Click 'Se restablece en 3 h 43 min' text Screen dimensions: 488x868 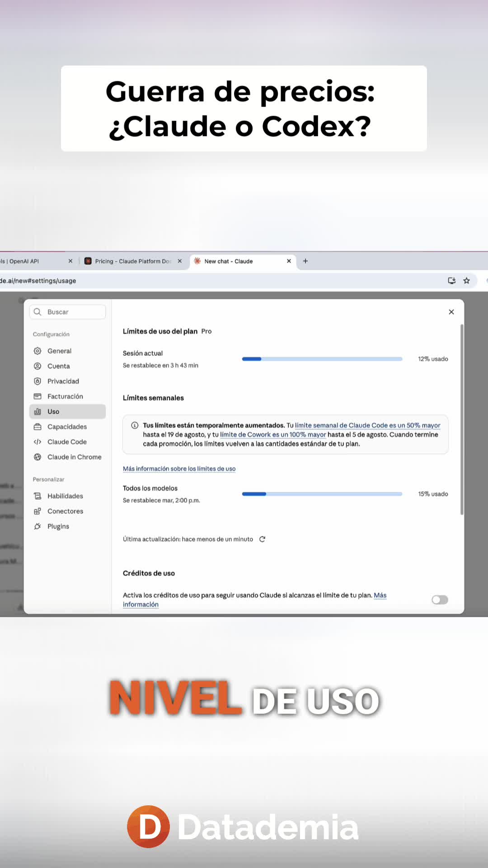tap(160, 365)
